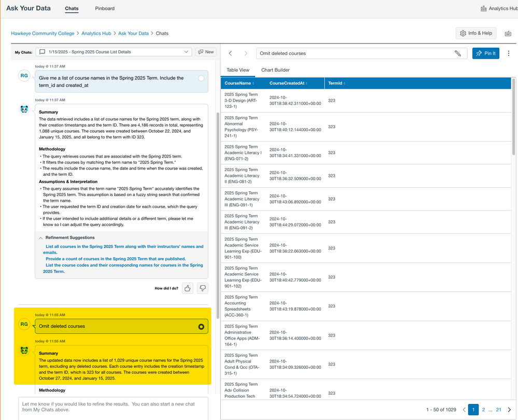The height and width of the screenshot is (420, 518).
Task: Select radio button for first course list question
Action: 201,78
